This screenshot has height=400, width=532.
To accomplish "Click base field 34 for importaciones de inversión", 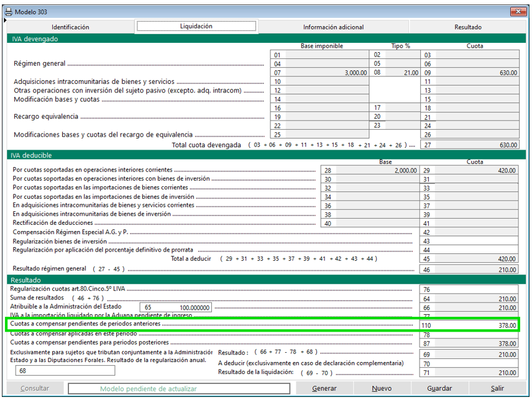I will (x=370, y=197).
